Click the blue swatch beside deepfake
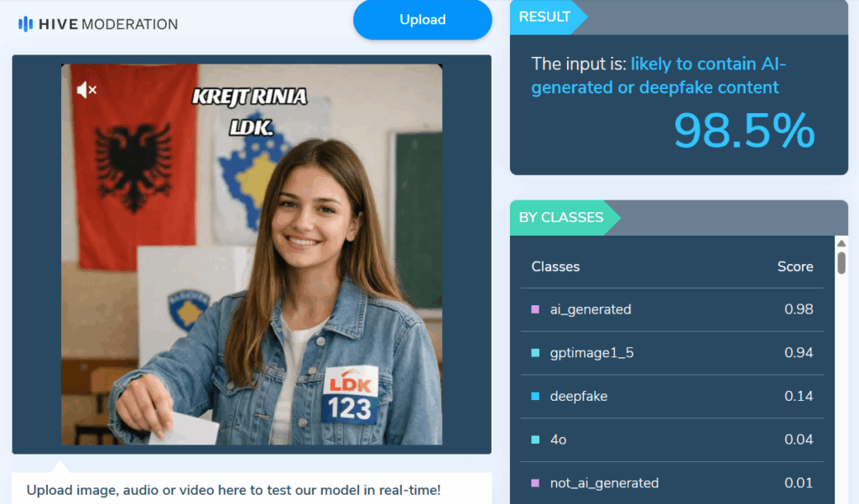This screenshot has width=859, height=504. tap(535, 396)
